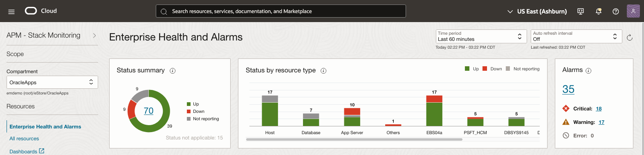Click inside the search resources field
The width and height of the screenshot is (644, 155).
(x=281, y=11)
